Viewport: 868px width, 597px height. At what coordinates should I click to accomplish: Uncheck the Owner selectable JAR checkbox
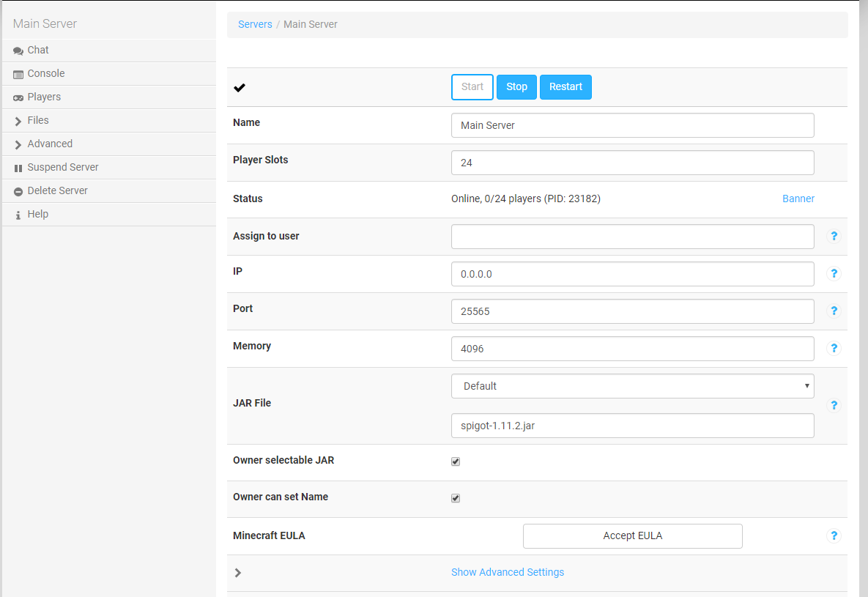[x=456, y=461]
